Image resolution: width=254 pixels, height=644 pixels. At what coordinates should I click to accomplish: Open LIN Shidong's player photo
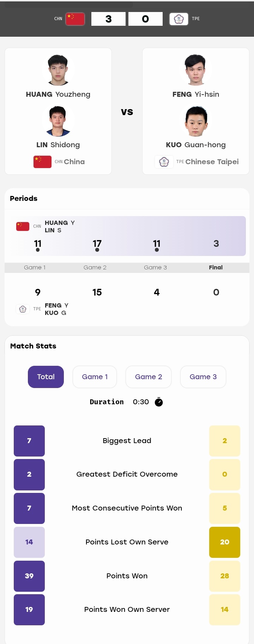point(58,120)
